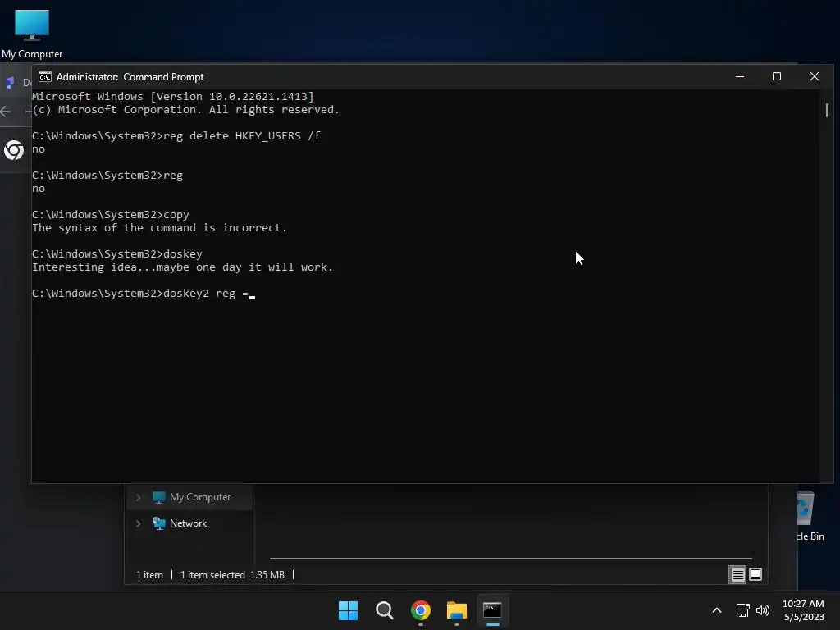
Task: Open the network tray icon
Action: click(x=742, y=610)
